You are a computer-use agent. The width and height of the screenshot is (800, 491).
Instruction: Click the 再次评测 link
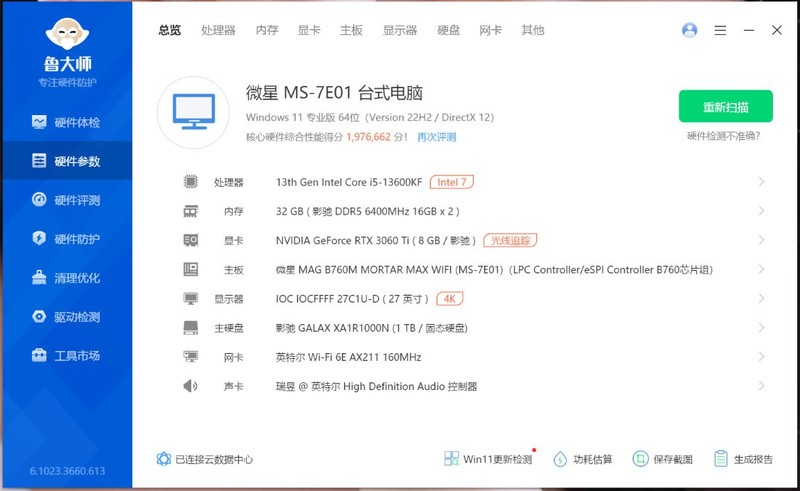tap(436, 137)
